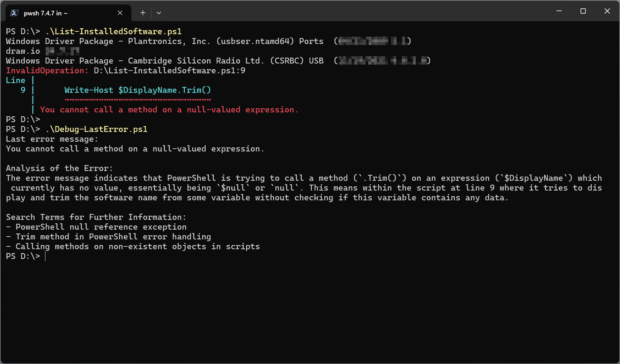Viewport: 620px width, 364px height.
Task: Click the List-InstalledSoftware.ps1 command text
Action: (113, 31)
